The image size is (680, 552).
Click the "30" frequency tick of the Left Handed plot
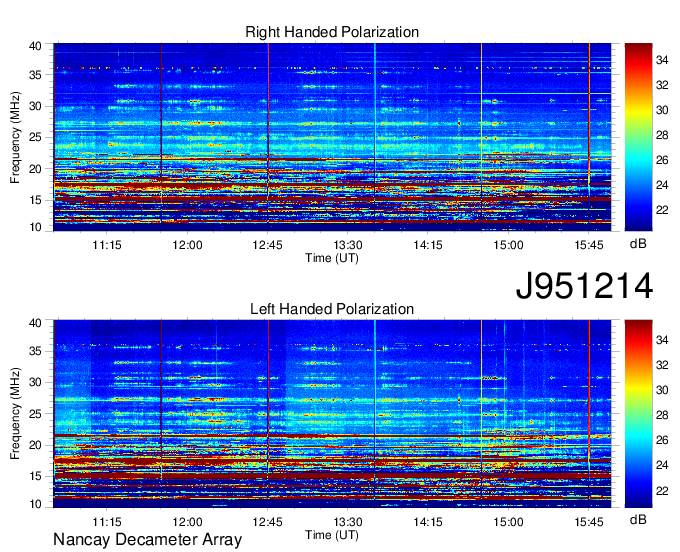point(36,382)
